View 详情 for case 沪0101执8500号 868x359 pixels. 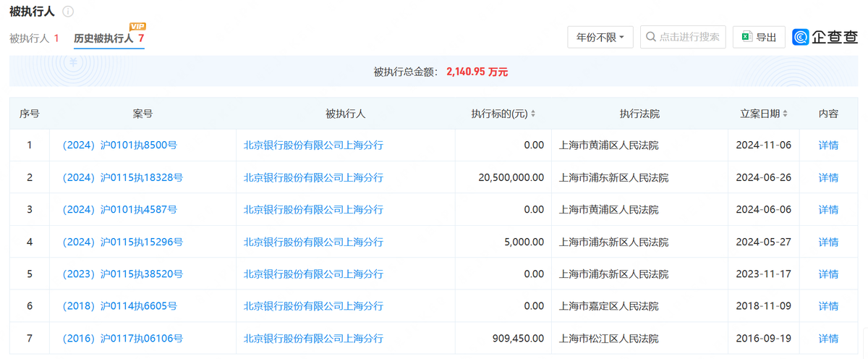coord(828,145)
